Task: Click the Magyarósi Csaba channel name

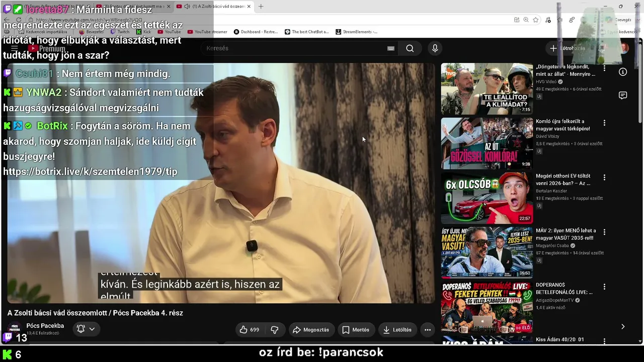Action: [552, 246]
